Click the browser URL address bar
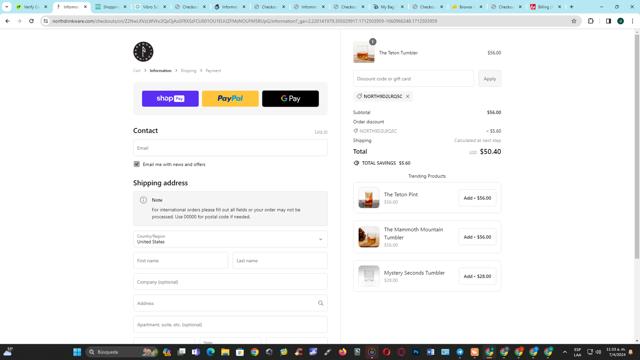Image resolution: width=640 pixels, height=360 pixels. tap(310, 21)
